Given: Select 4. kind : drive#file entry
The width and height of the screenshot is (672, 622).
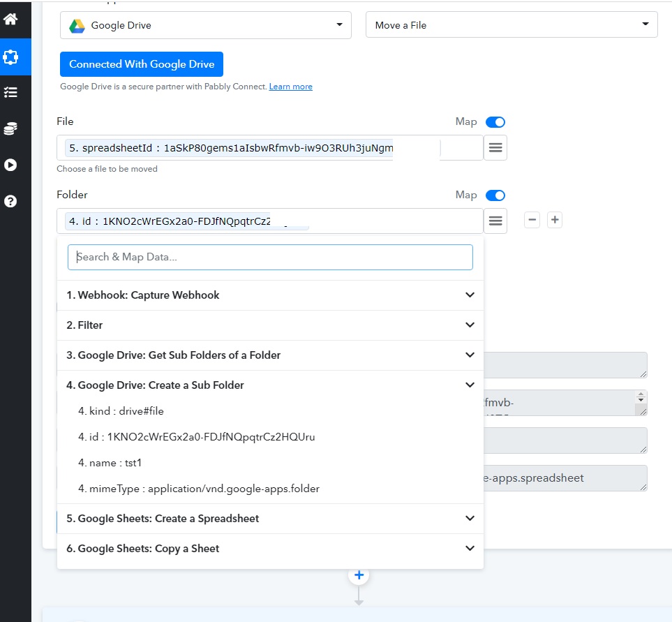Looking at the screenshot, I should [x=121, y=411].
